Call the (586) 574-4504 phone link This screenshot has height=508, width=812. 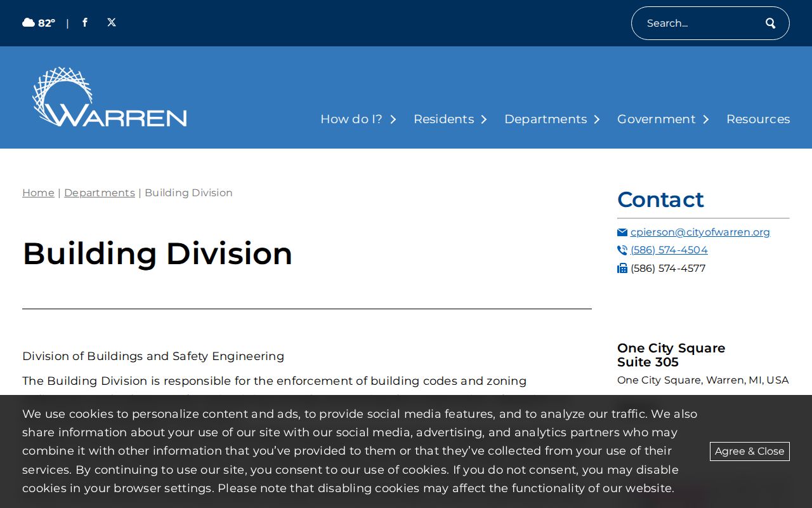(x=669, y=250)
